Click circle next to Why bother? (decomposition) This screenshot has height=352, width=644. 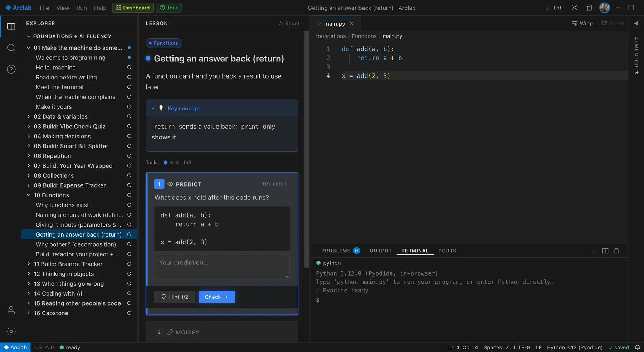[x=129, y=244]
